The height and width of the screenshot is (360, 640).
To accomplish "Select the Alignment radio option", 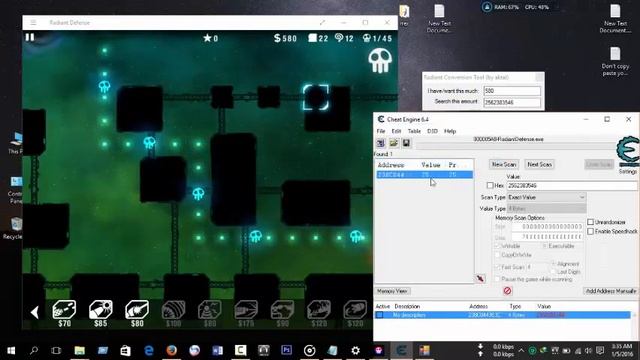I will coord(554,264).
